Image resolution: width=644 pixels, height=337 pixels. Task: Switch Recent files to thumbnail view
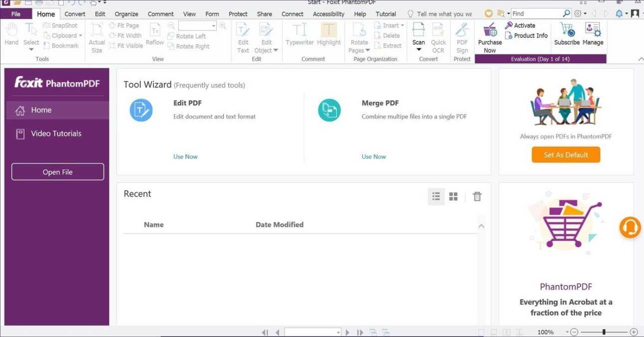453,196
